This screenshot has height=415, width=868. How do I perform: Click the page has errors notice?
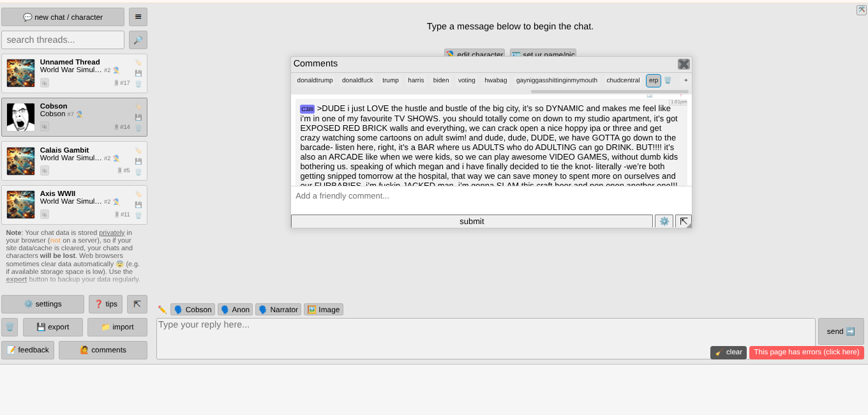point(807,352)
